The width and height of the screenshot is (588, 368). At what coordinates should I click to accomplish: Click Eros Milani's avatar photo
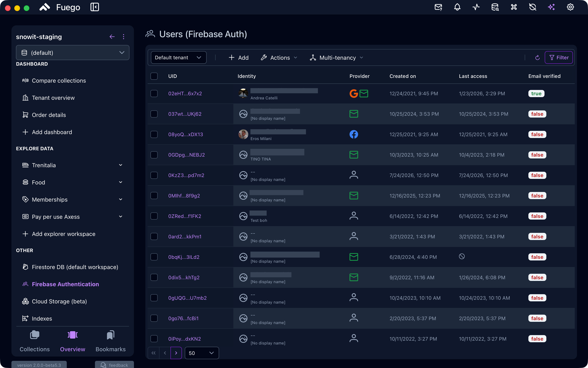coord(243,134)
